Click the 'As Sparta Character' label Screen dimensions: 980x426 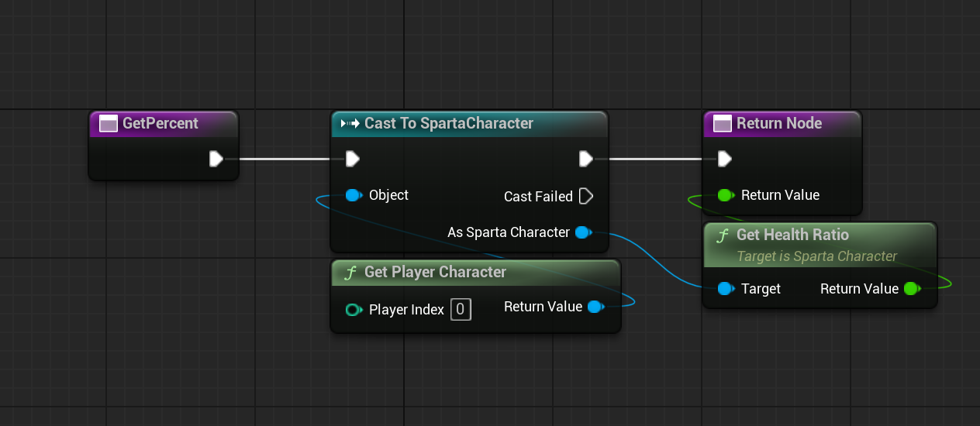tap(509, 232)
